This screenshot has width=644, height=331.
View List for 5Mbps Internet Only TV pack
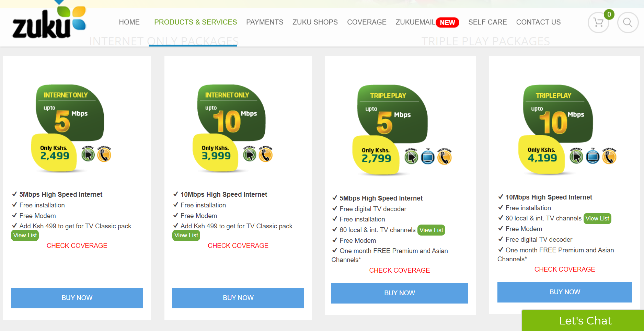[25, 236]
